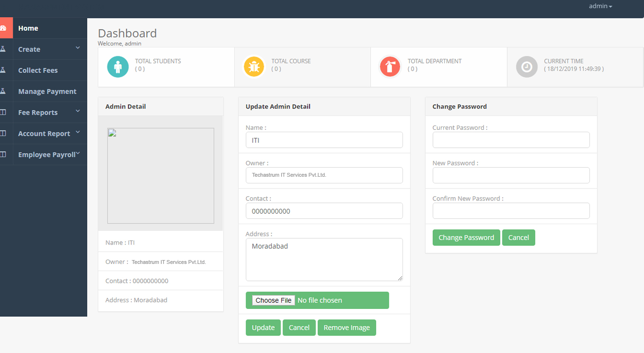Click Cancel in Update Admin Detail

299,327
